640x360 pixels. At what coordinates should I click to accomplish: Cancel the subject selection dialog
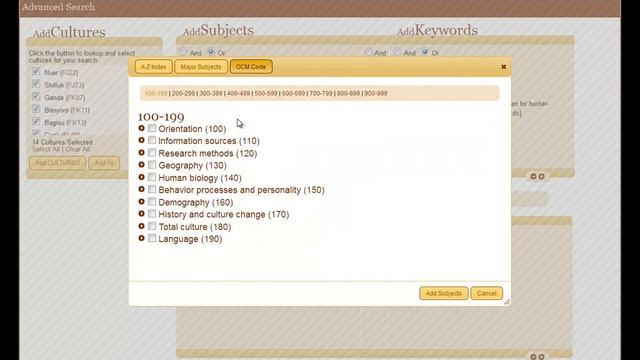(x=487, y=293)
